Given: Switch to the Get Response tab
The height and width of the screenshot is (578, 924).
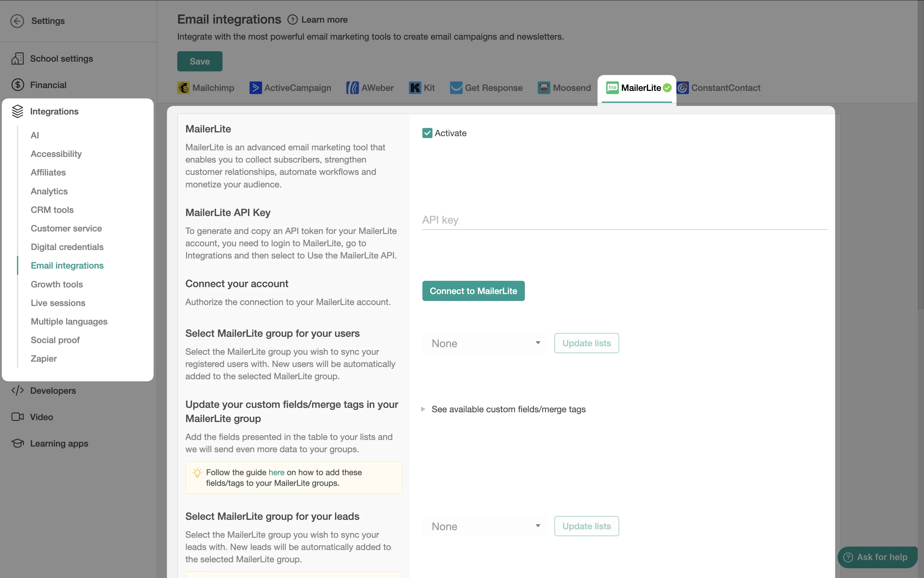Looking at the screenshot, I should pos(486,87).
